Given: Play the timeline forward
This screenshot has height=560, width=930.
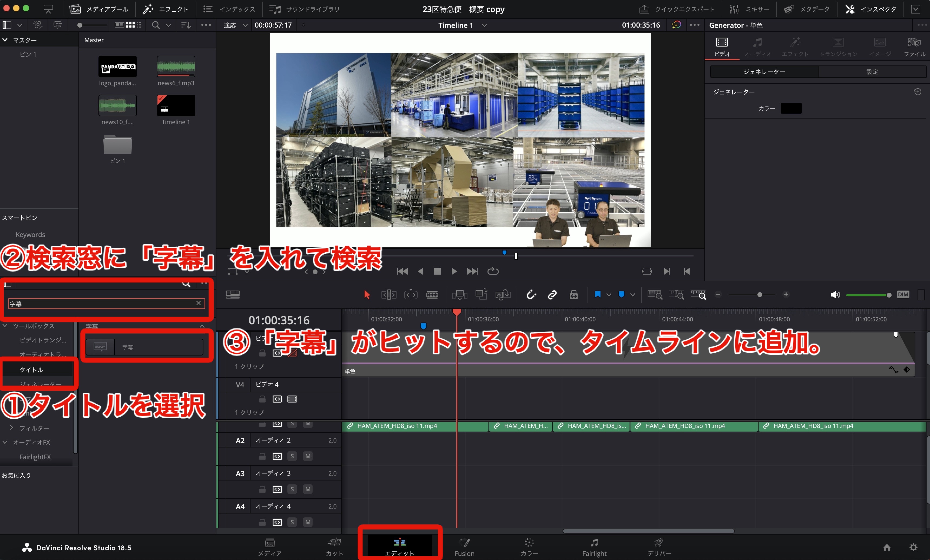Looking at the screenshot, I should [454, 271].
